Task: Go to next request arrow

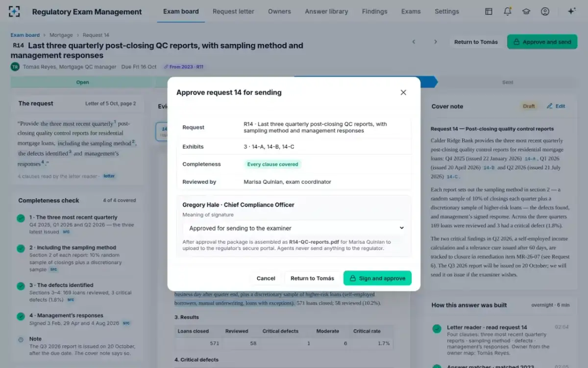Action: tap(435, 42)
